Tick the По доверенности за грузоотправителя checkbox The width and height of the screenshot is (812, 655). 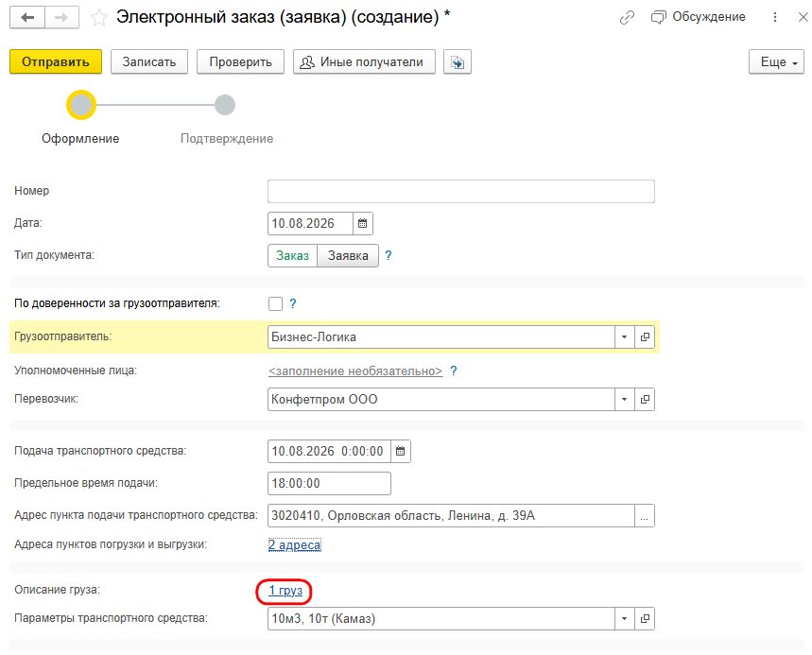point(275,304)
